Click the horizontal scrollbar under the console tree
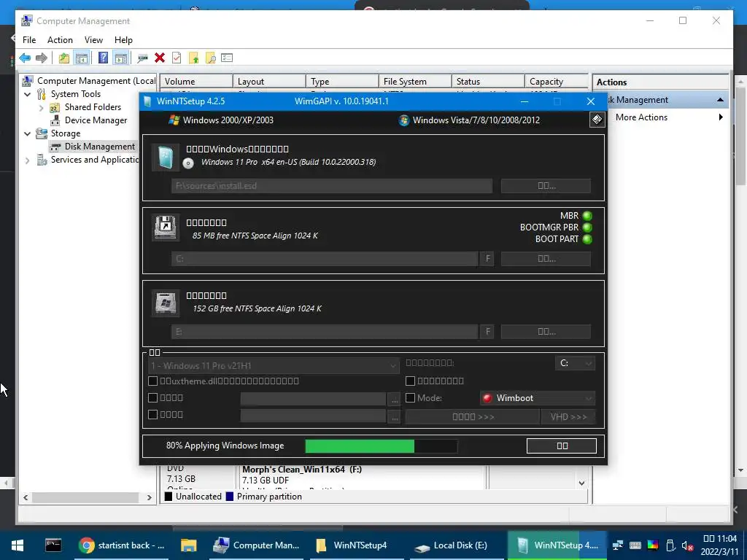 click(x=88, y=497)
